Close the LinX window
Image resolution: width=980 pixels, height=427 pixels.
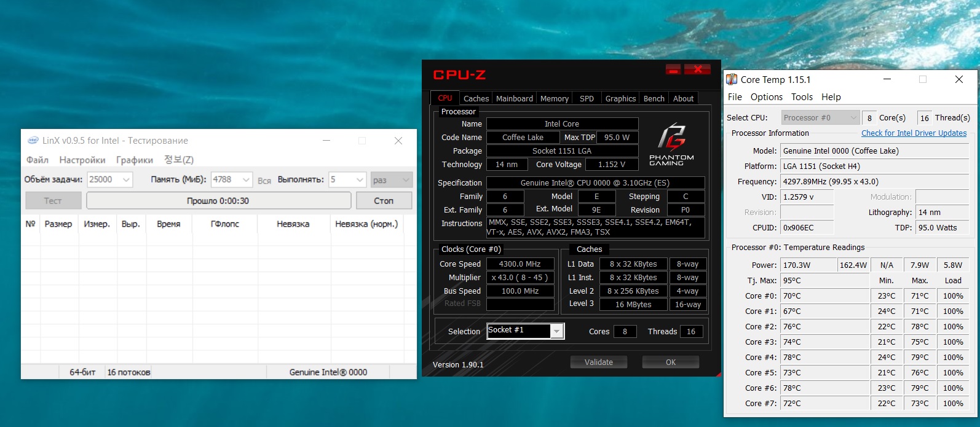(398, 141)
